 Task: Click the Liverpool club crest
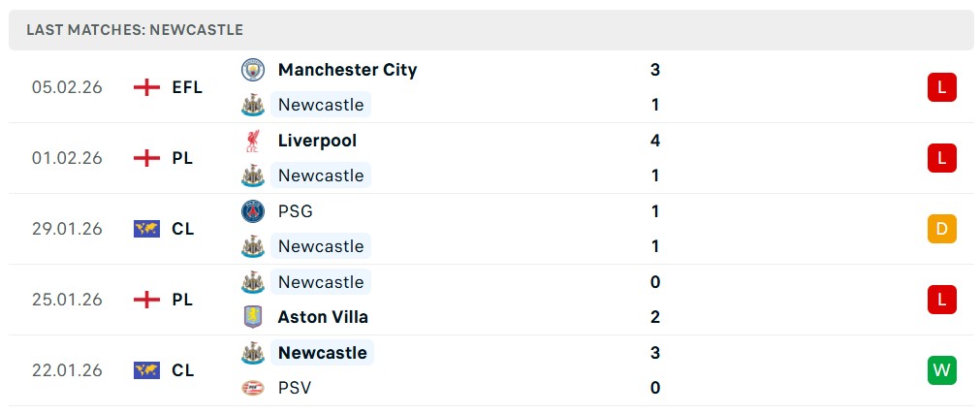253,141
